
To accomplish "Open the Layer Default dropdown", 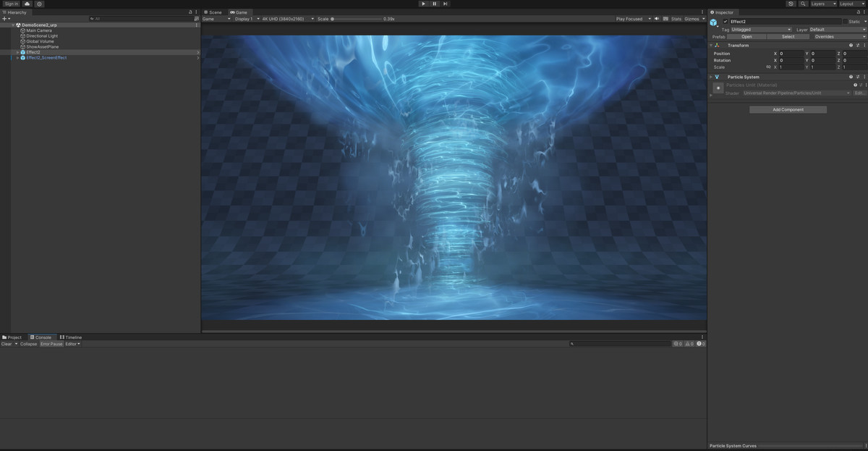I will pos(838,29).
